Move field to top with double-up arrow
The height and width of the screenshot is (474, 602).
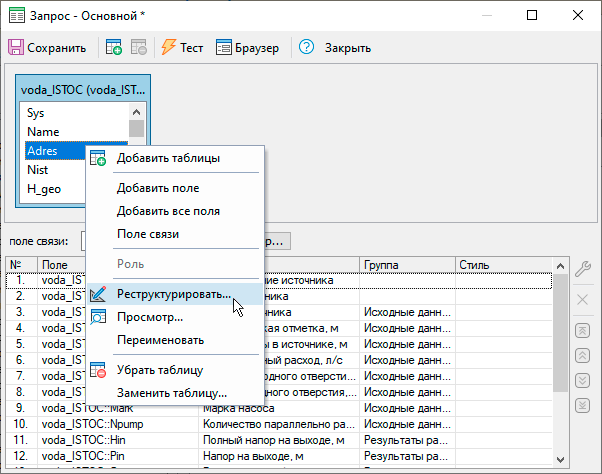[x=584, y=331]
